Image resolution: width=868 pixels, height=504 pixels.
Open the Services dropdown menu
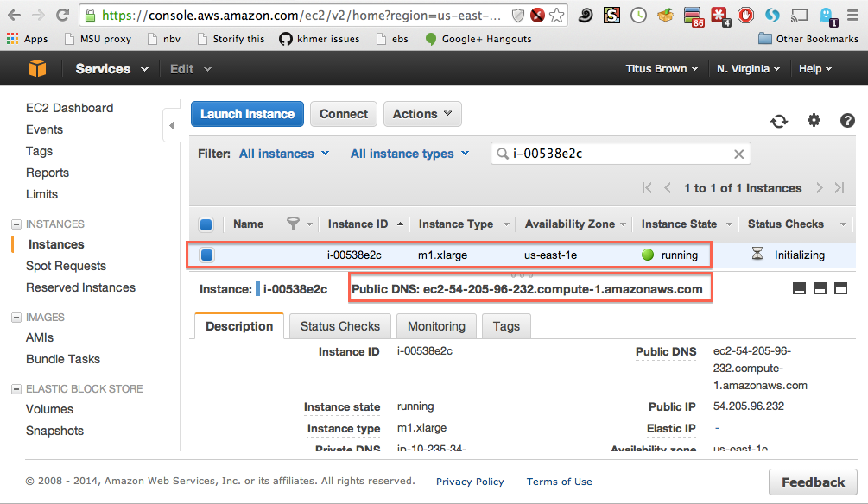[111, 68]
